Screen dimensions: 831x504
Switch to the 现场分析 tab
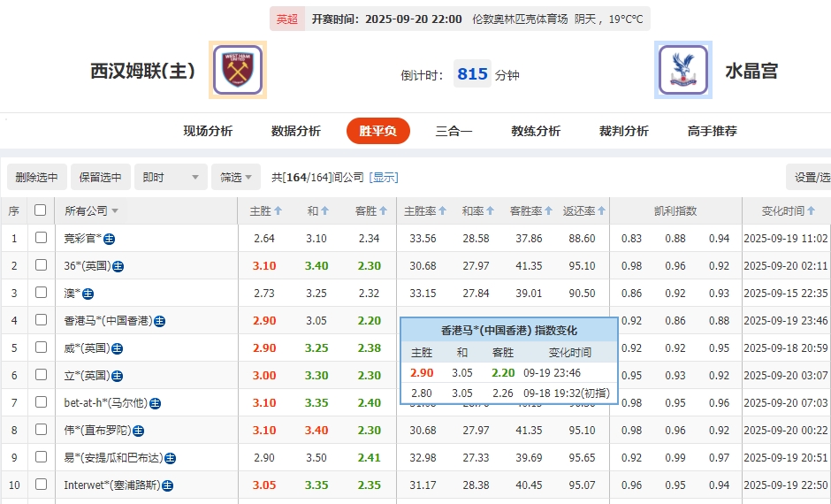208,131
